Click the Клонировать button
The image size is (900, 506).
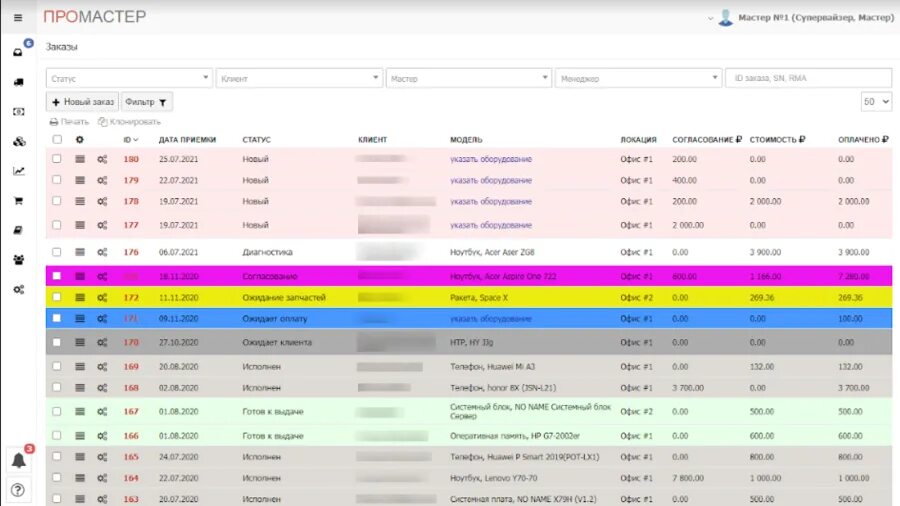coord(129,122)
